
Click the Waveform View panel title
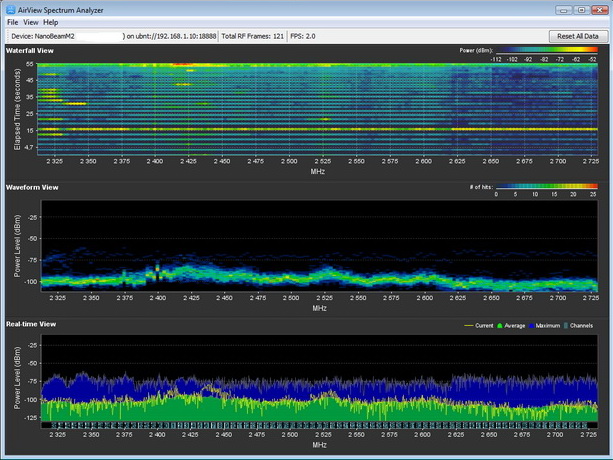[x=31, y=187]
